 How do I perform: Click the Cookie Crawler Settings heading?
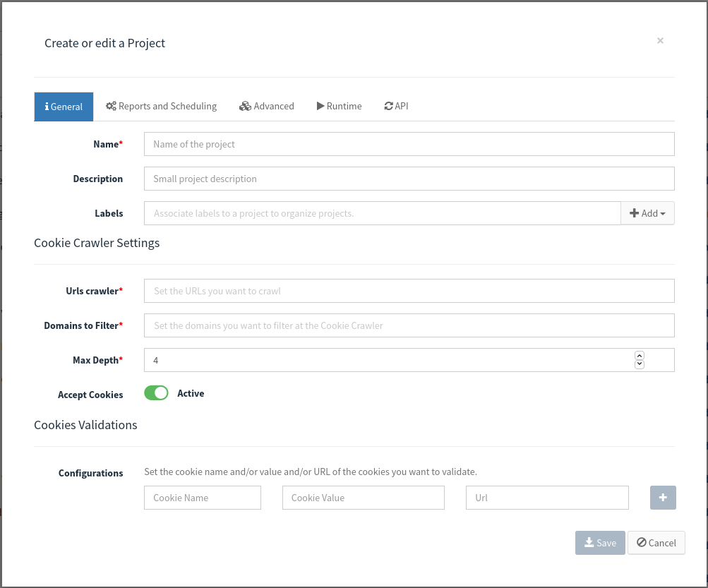97,243
